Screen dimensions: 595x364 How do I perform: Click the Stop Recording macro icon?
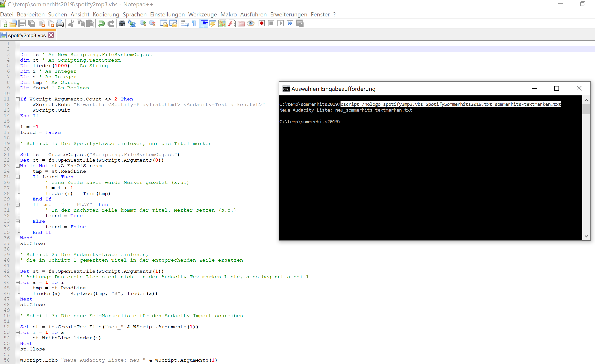click(x=271, y=23)
